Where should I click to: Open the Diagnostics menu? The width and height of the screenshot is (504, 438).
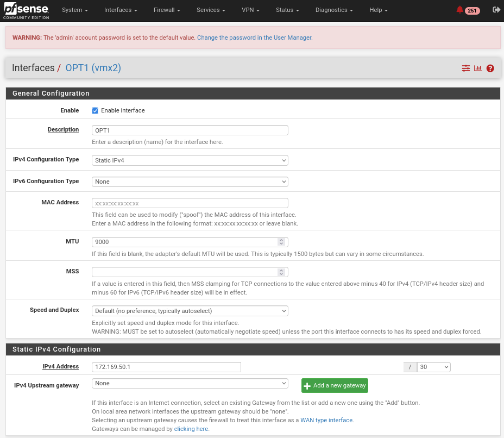334,10
